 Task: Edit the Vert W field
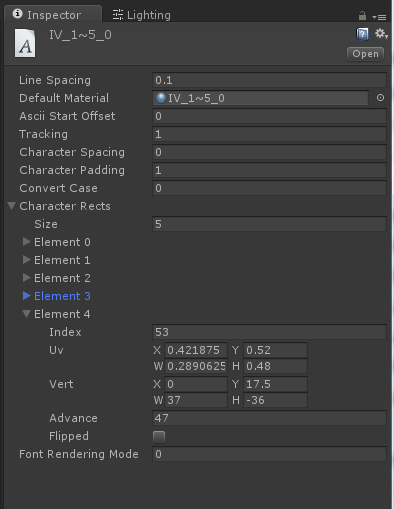[196, 400]
